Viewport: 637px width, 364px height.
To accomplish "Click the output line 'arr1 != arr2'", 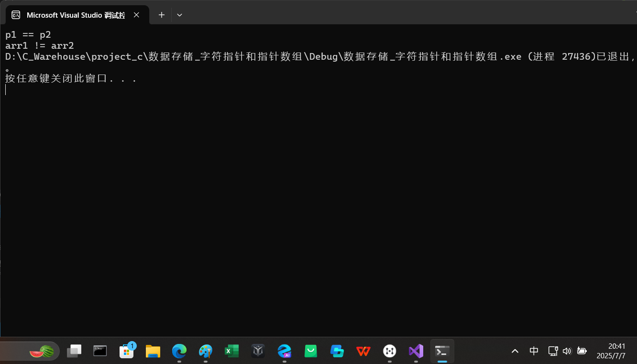I will click(x=40, y=45).
